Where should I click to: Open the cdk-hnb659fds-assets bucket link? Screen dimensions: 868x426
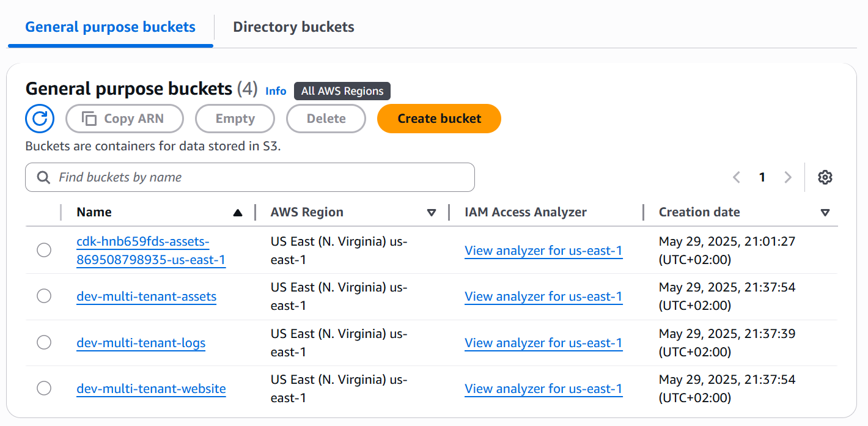click(151, 251)
